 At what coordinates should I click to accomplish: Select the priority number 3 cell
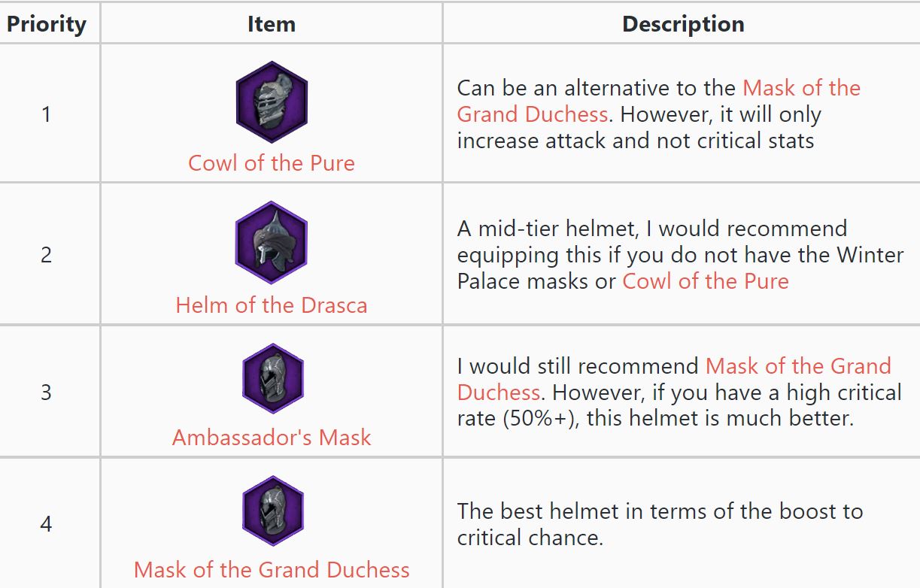47,393
